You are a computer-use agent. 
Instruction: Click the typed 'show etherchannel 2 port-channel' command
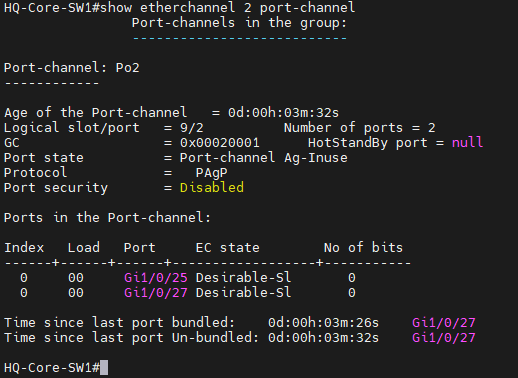[x=228, y=8]
